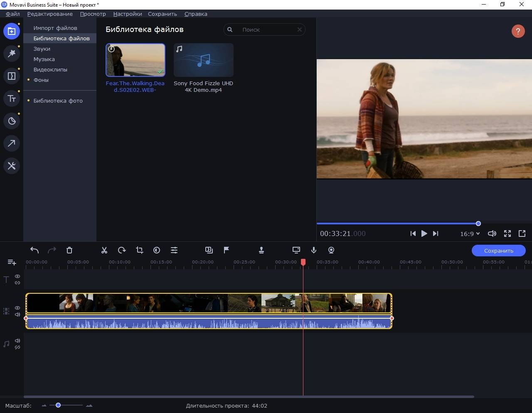Delete selected clip with trash icon
The width and height of the screenshot is (532, 413).
coord(69,250)
